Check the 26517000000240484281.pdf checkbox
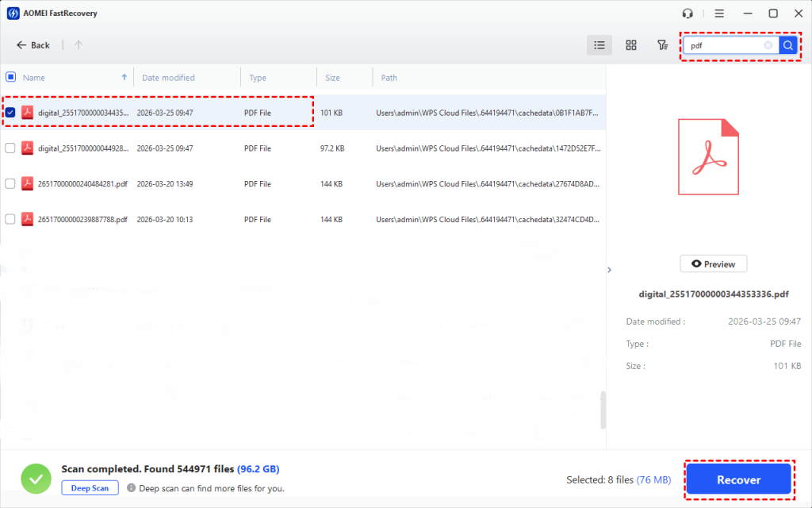Image resolution: width=812 pixels, height=508 pixels. [x=10, y=183]
